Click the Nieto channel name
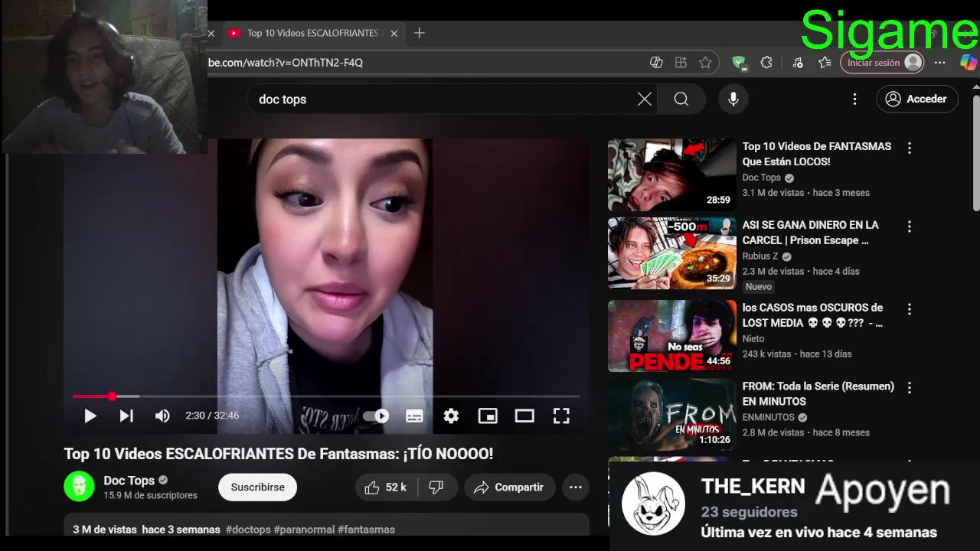The height and width of the screenshot is (551, 980). pos(753,338)
